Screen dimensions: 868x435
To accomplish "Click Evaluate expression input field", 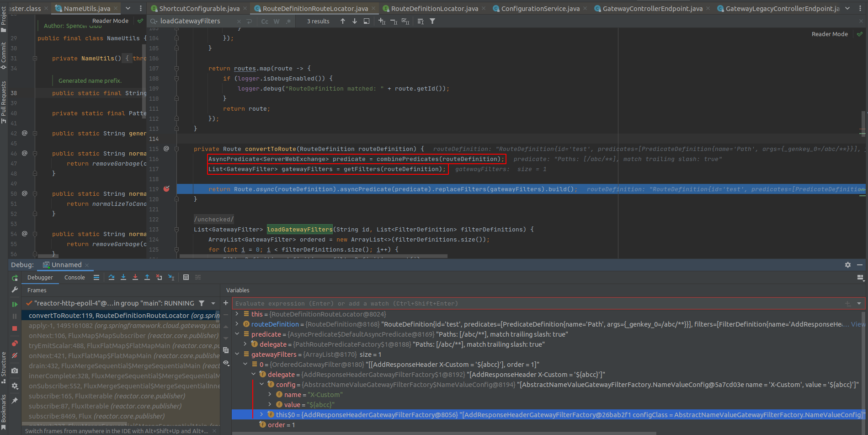I will point(539,303).
